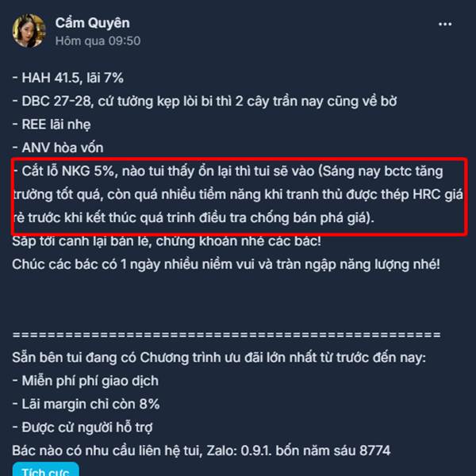
Task: Click the REE lãi nhẹ line
Action: [52, 125]
